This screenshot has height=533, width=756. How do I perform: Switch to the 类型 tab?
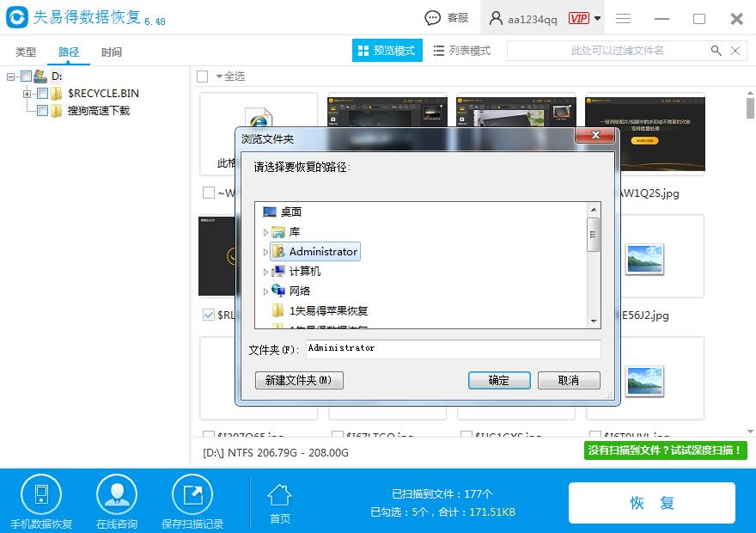pyautogui.click(x=26, y=52)
